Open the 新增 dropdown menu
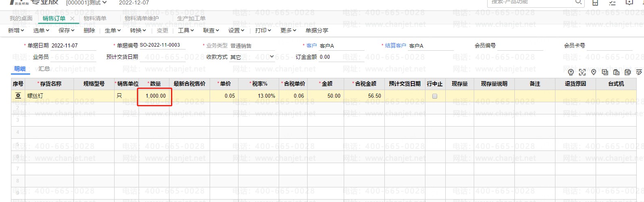 [x=16, y=30]
